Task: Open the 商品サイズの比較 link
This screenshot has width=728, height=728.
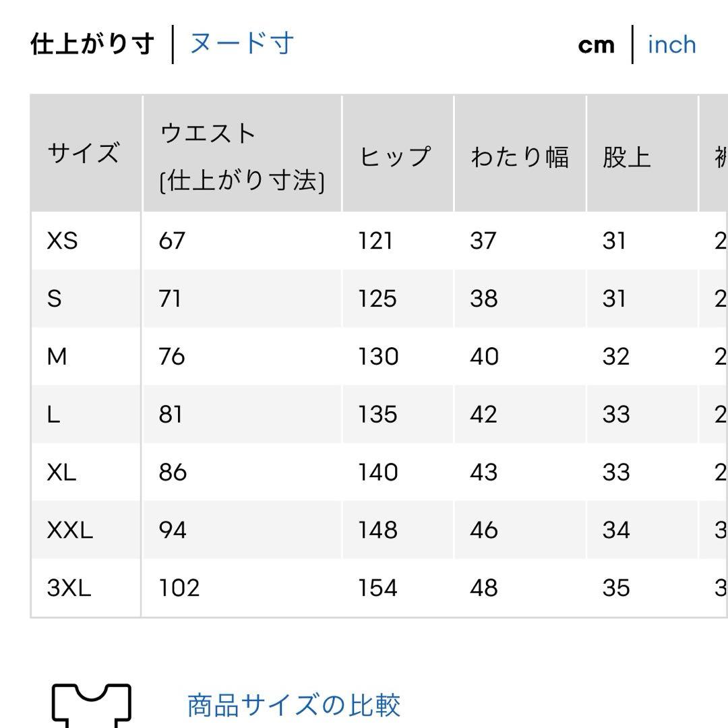Action: 293,705
